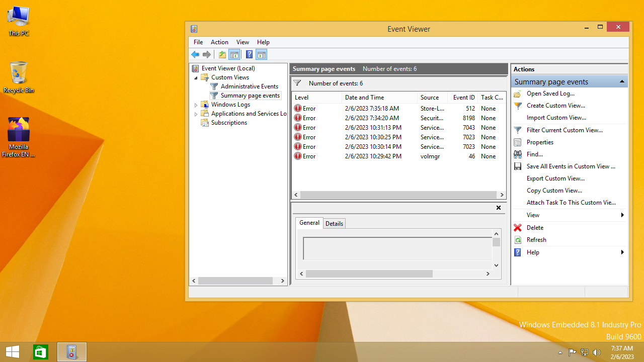Click the Action Center flag tray icon
This screenshot has height=362, width=644.
[x=572, y=352]
